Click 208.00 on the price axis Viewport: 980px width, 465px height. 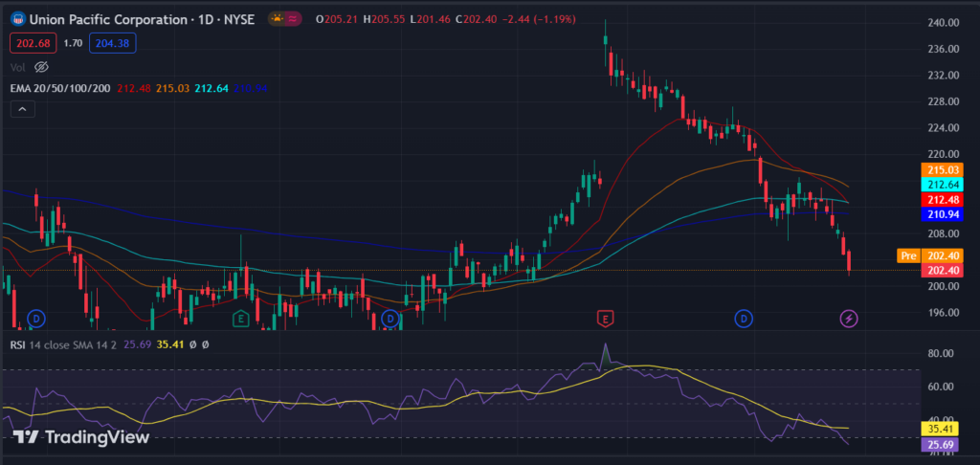tap(945, 233)
